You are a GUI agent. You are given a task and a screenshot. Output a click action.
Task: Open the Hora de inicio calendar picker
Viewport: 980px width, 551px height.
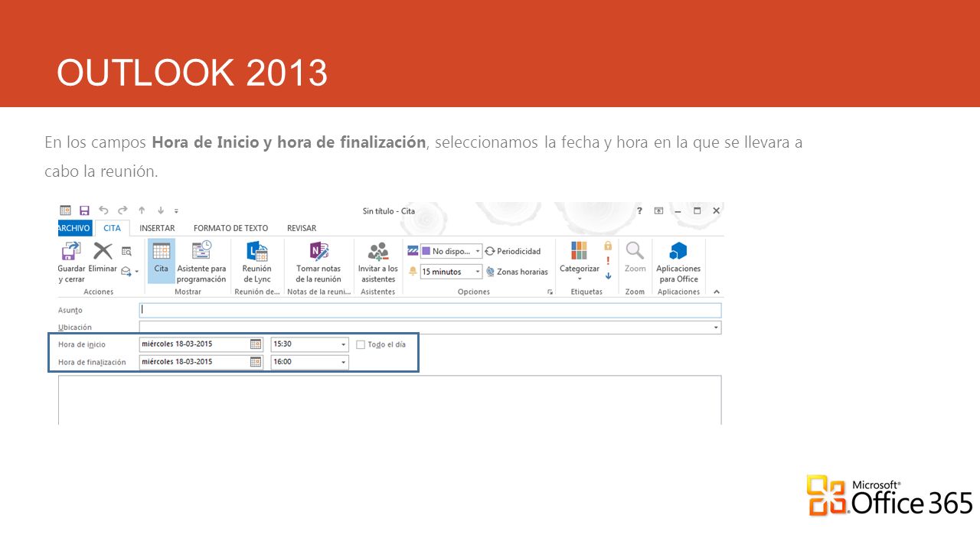256,344
